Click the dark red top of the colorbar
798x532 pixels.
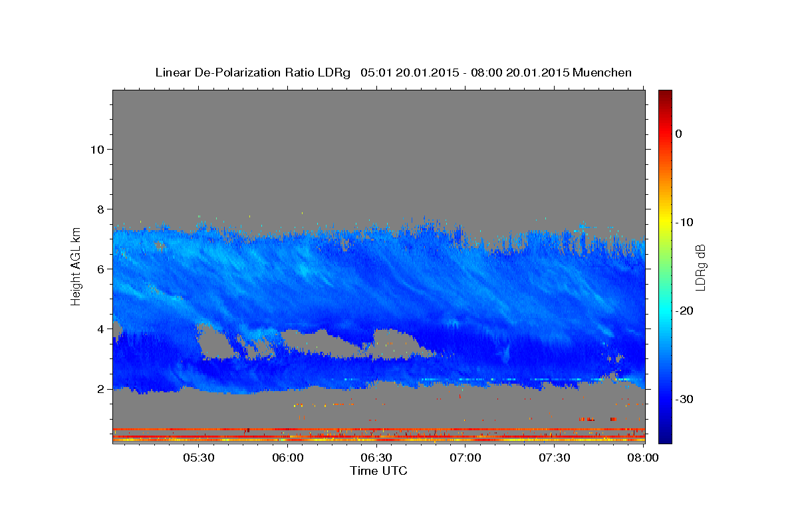665,96
